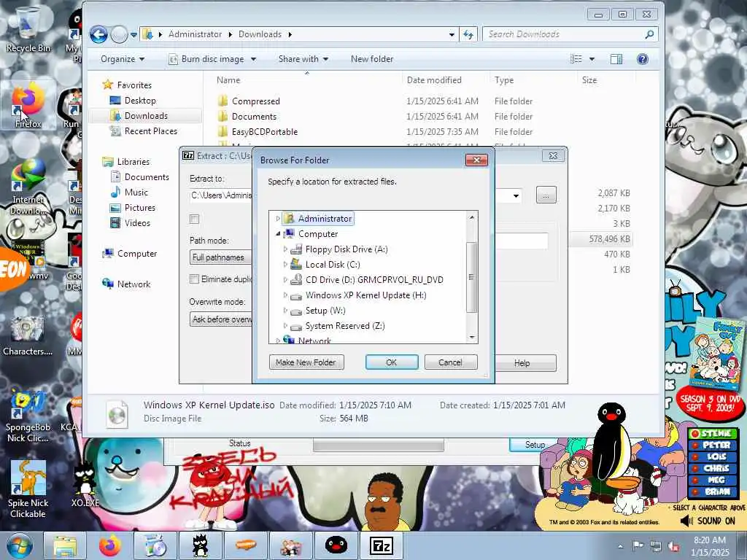Expand Local Disk (C:) node
The width and height of the screenshot is (747, 560).
(x=285, y=264)
